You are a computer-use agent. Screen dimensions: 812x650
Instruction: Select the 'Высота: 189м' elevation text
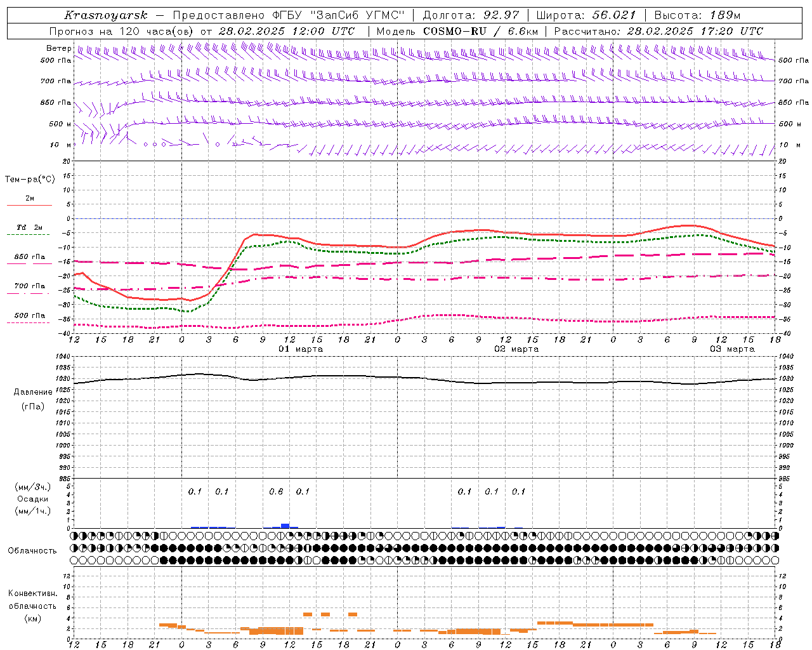697,15
